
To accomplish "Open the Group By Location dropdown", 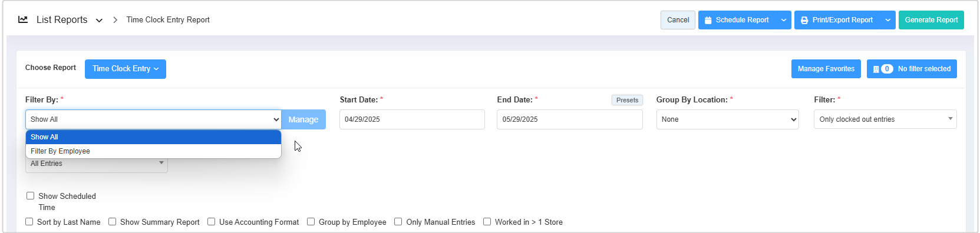I will [727, 119].
